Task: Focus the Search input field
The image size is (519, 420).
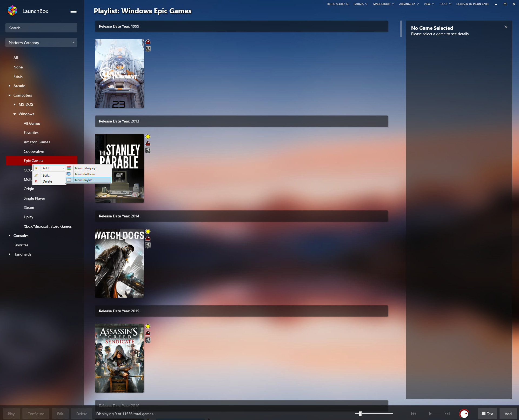Action: (x=41, y=28)
